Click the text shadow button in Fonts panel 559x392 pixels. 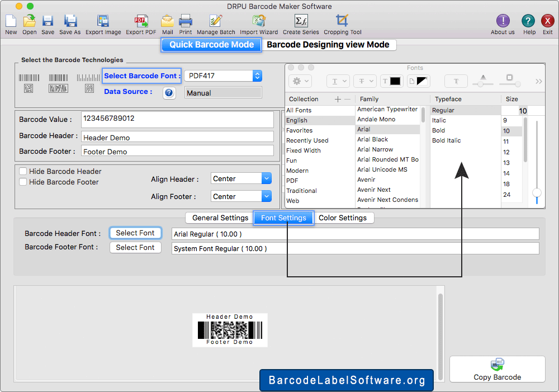456,81
